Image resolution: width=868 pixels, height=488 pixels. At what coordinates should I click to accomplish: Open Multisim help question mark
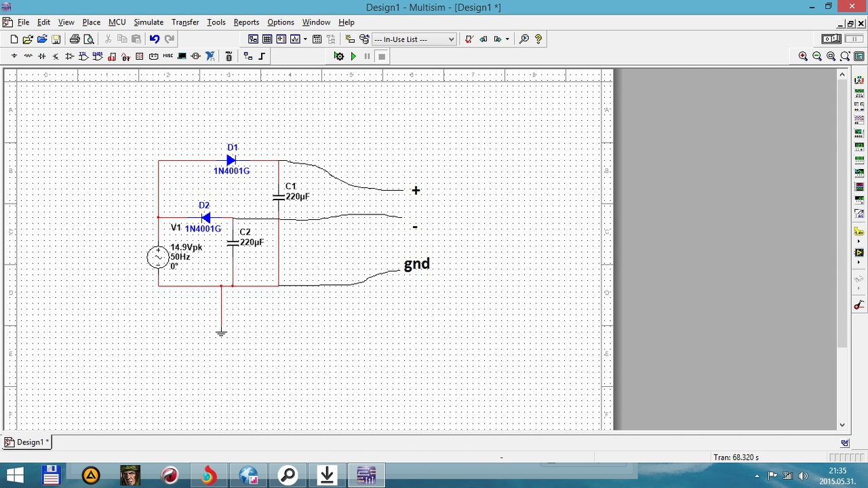pyautogui.click(x=538, y=39)
